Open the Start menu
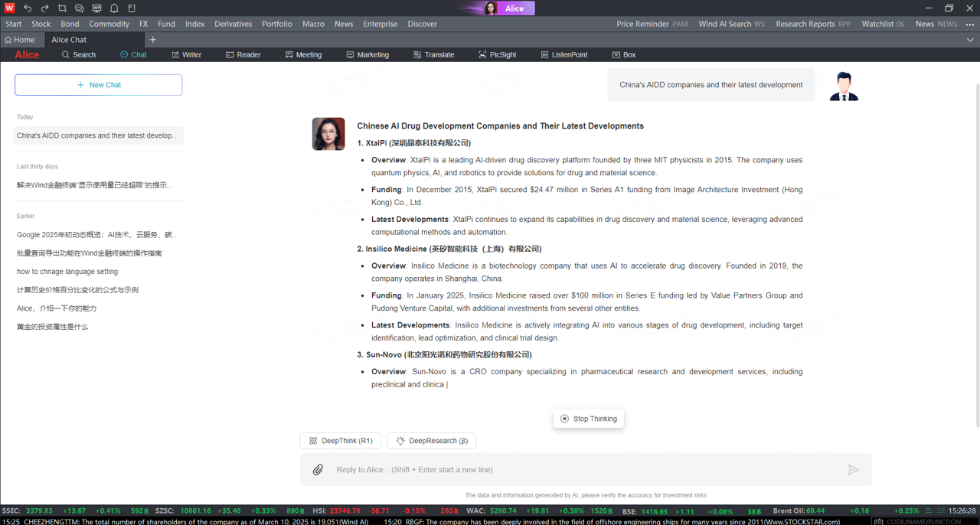 coord(14,24)
